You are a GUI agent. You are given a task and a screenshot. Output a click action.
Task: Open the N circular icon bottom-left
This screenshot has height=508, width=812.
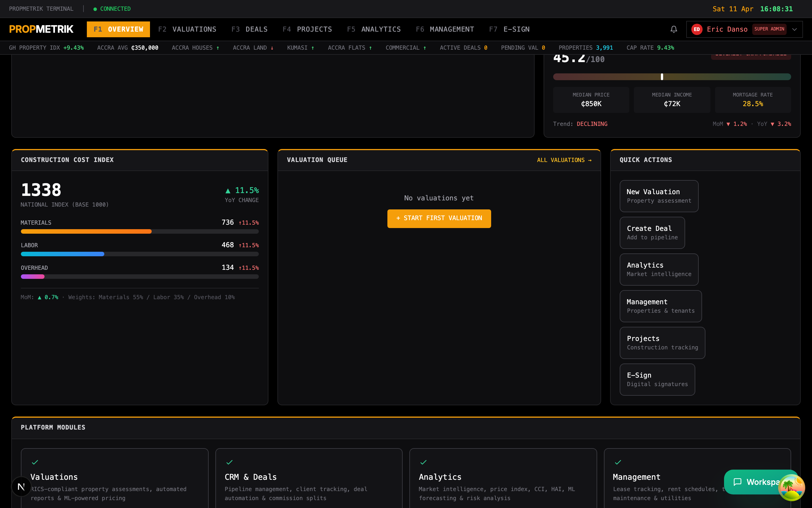tap(21, 487)
